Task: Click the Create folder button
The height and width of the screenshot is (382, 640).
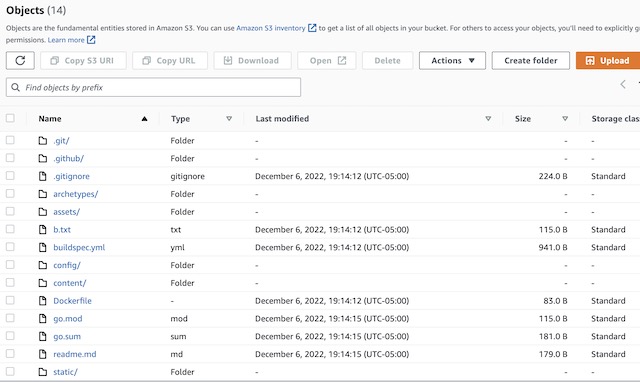Action: [x=531, y=60]
